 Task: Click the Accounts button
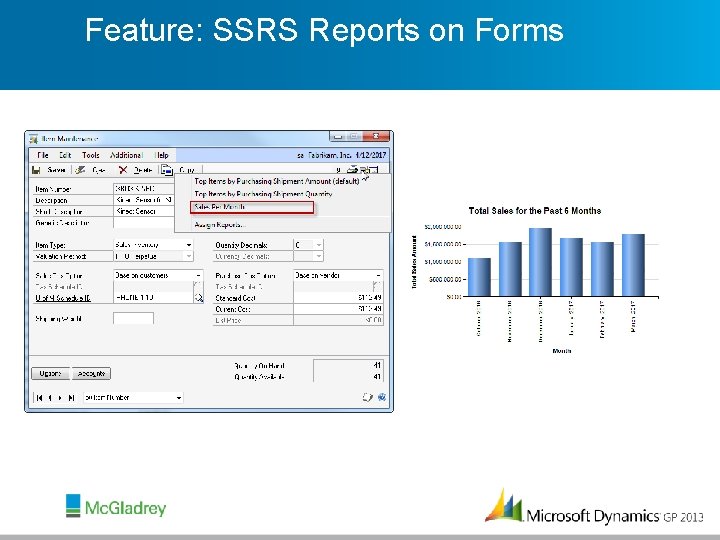(x=91, y=373)
